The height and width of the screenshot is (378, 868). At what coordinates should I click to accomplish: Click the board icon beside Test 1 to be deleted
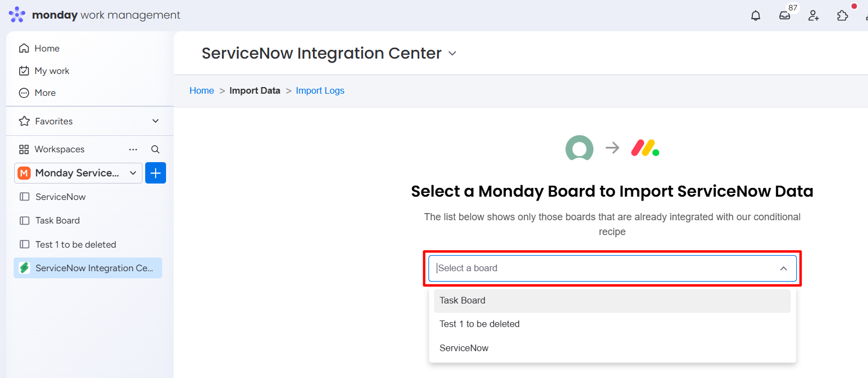[25, 244]
